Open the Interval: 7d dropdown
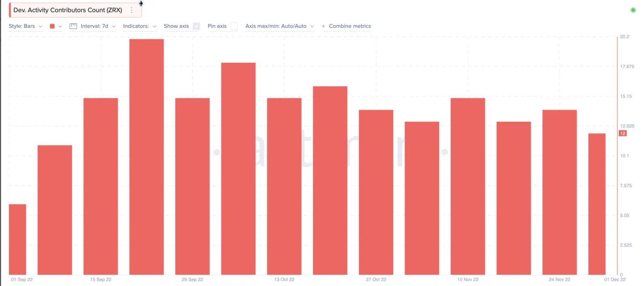 point(92,26)
